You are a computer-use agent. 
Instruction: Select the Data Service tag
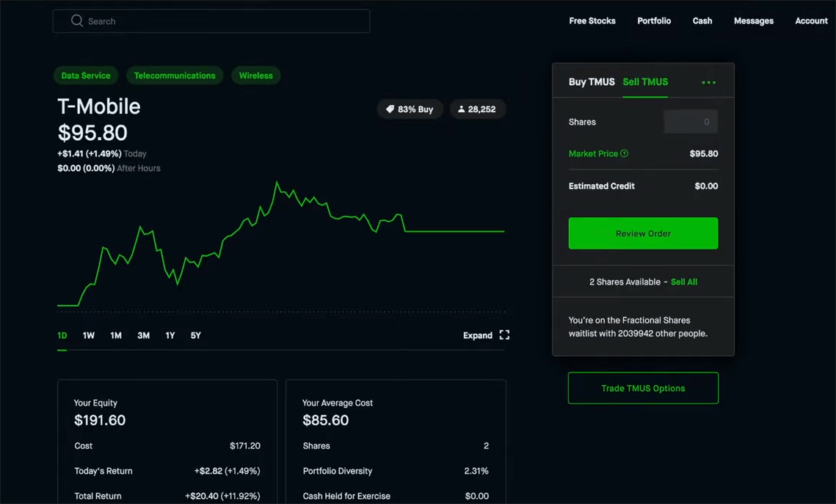click(x=85, y=76)
